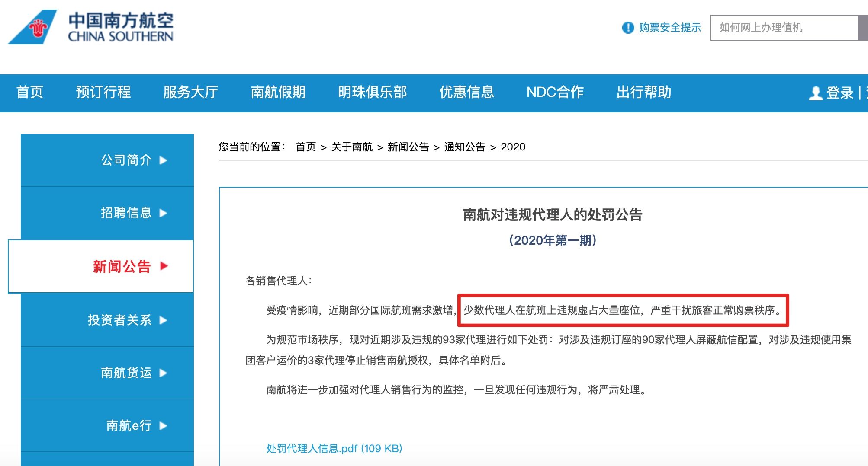Go to 通知公告 in the breadcrumb
Image resolution: width=868 pixels, height=466 pixels.
point(465,147)
